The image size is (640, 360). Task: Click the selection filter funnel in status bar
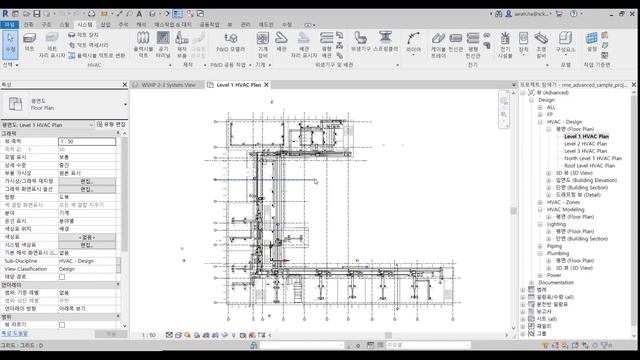click(x=605, y=345)
